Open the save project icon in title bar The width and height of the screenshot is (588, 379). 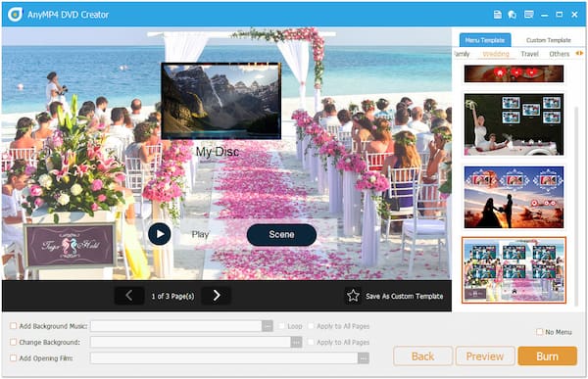tap(497, 15)
